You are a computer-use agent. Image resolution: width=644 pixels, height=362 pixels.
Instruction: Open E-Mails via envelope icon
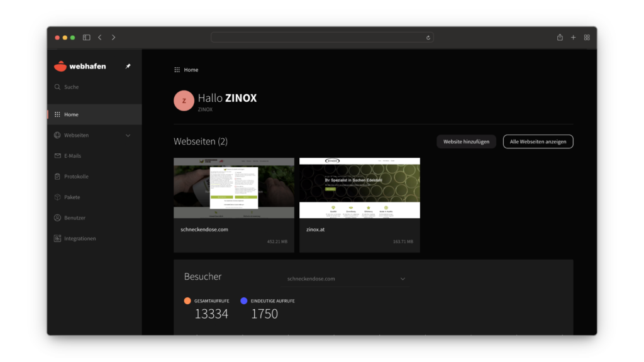(58, 156)
